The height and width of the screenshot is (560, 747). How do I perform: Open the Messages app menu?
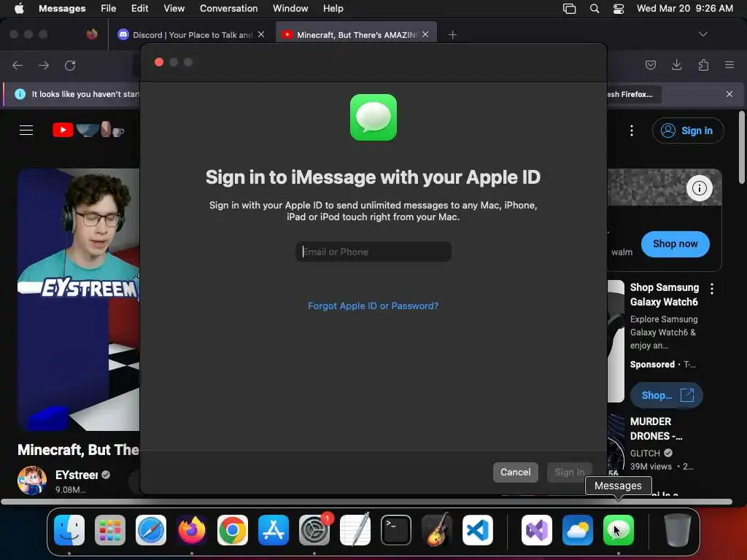point(62,9)
